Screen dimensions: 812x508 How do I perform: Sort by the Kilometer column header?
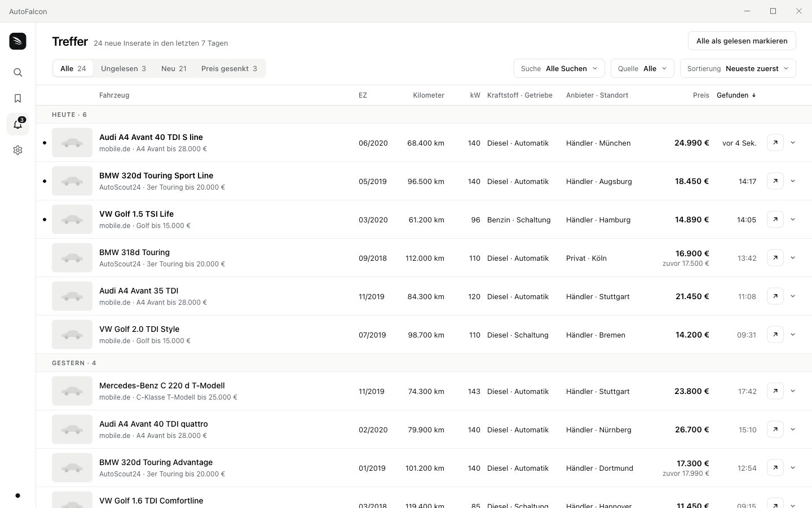click(x=429, y=95)
